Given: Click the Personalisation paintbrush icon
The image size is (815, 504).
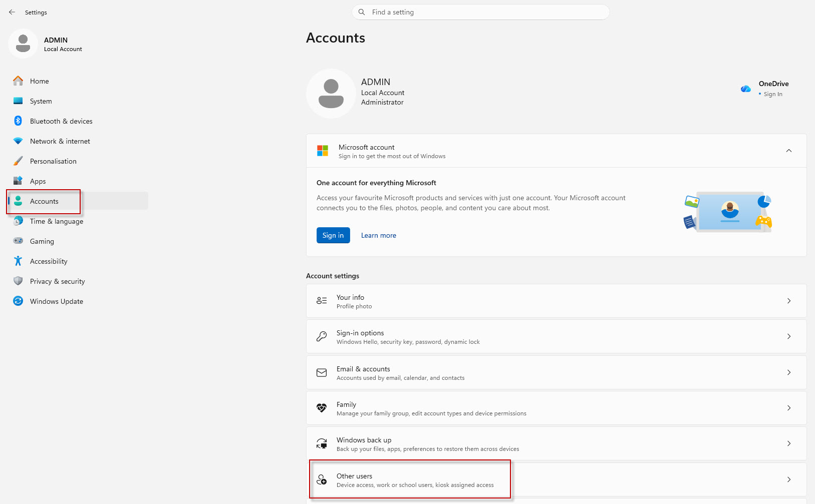Looking at the screenshot, I should click(18, 161).
